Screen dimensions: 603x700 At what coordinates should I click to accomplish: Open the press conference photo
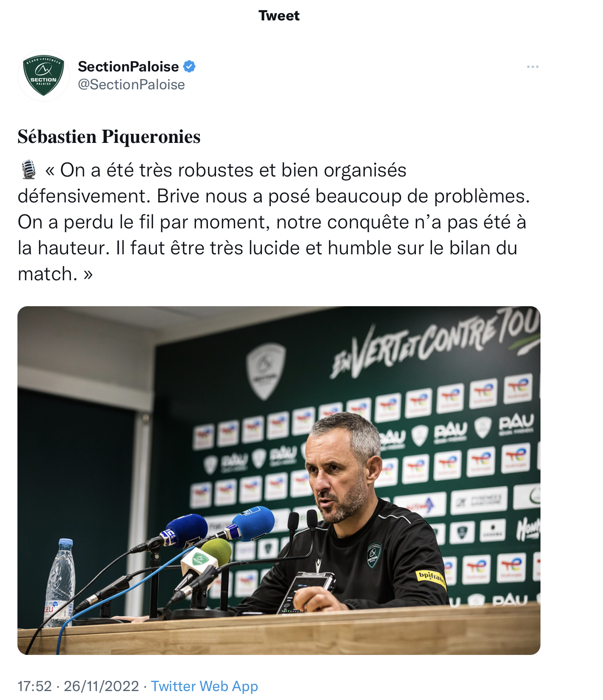279,480
